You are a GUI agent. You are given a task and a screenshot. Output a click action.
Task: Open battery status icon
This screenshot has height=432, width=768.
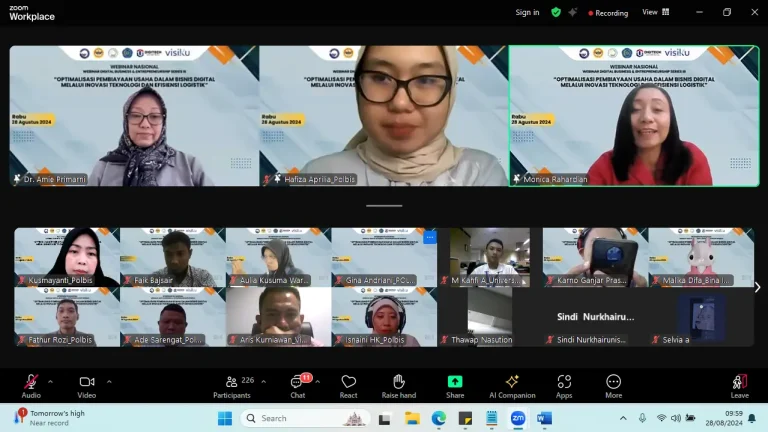(691, 418)
